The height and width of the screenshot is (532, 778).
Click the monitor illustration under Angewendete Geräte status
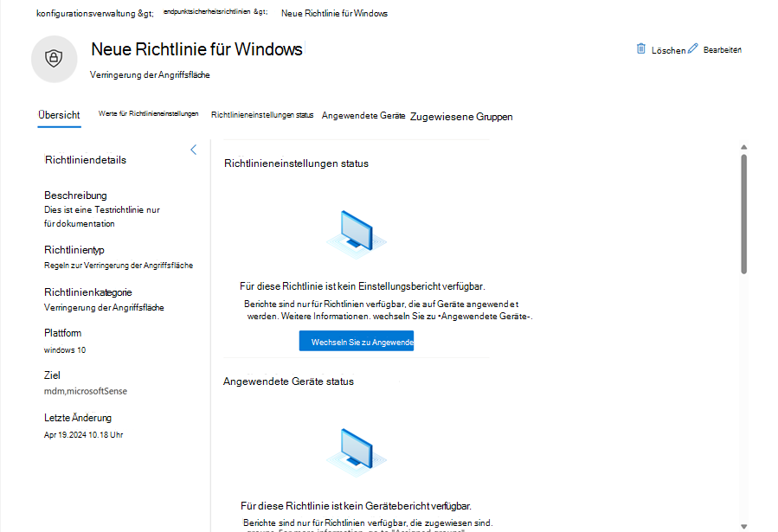point(355,450)
